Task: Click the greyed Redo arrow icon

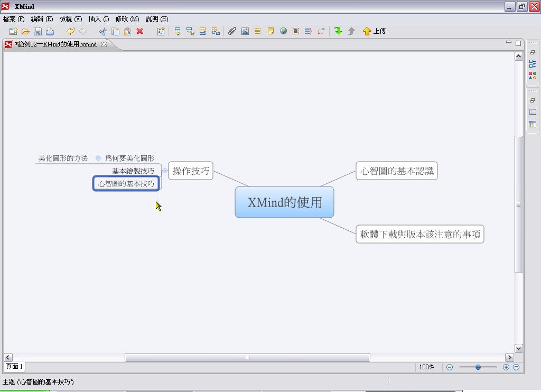Action: (x=82, y=31)
